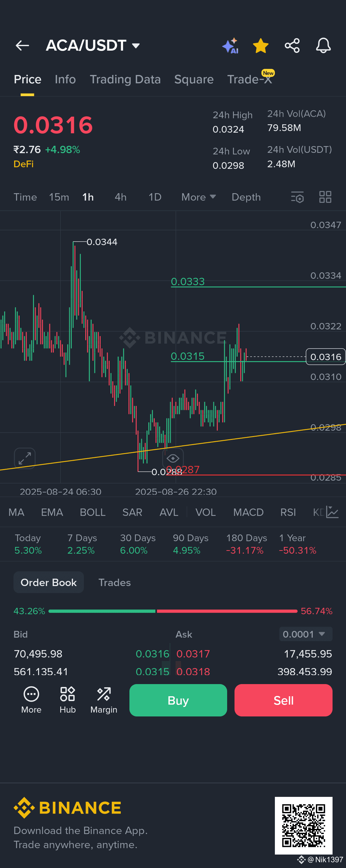Image resolution: width=346 pixels, height=868 pixels.
Task: Tap the red Sell button
Action: (283, 700)
